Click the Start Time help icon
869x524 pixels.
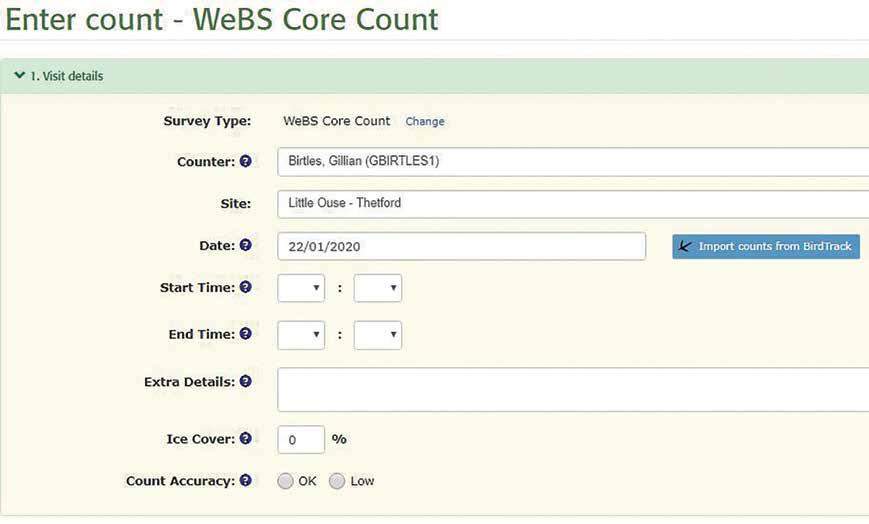[246, 287]
